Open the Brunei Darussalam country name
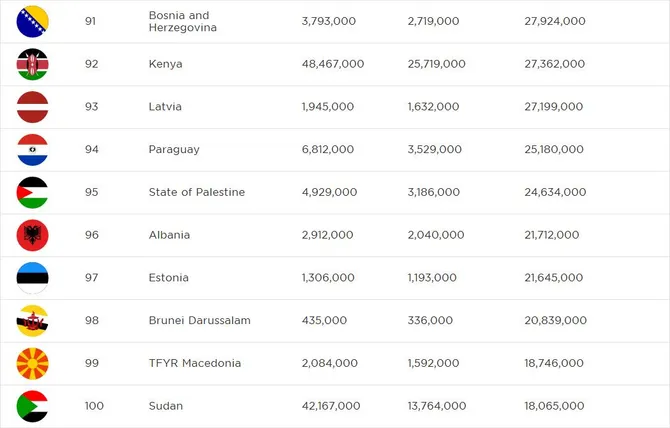This screenshot has width=670, height=428. point(200,320)
